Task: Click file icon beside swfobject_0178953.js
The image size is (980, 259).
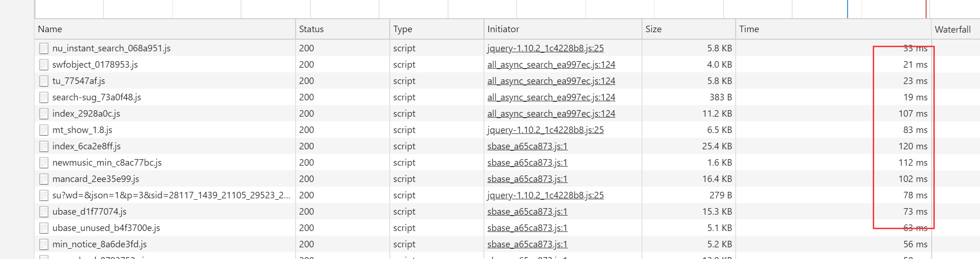Action: [44, 64]
